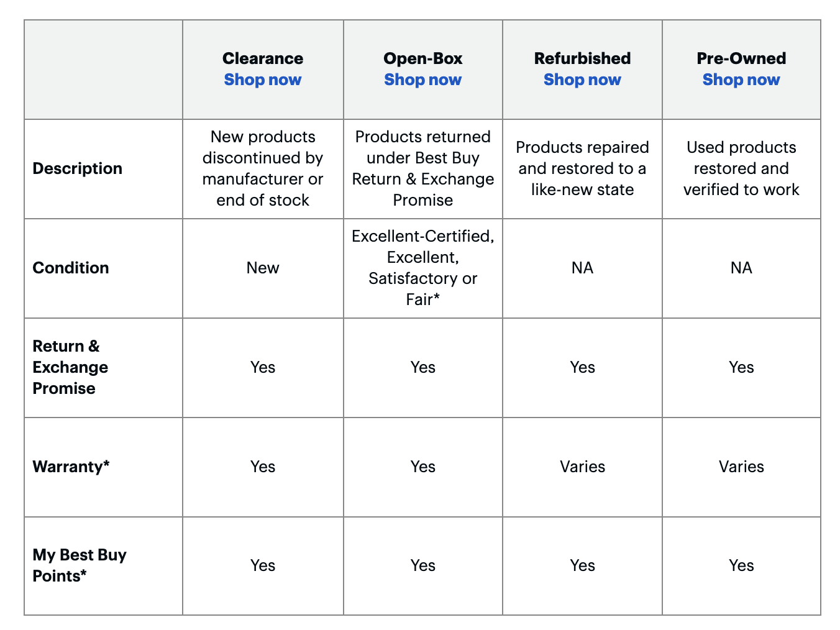Screen dimensions: 840x630
Task: Select the Warranty* row label
Action: [71, 467]
